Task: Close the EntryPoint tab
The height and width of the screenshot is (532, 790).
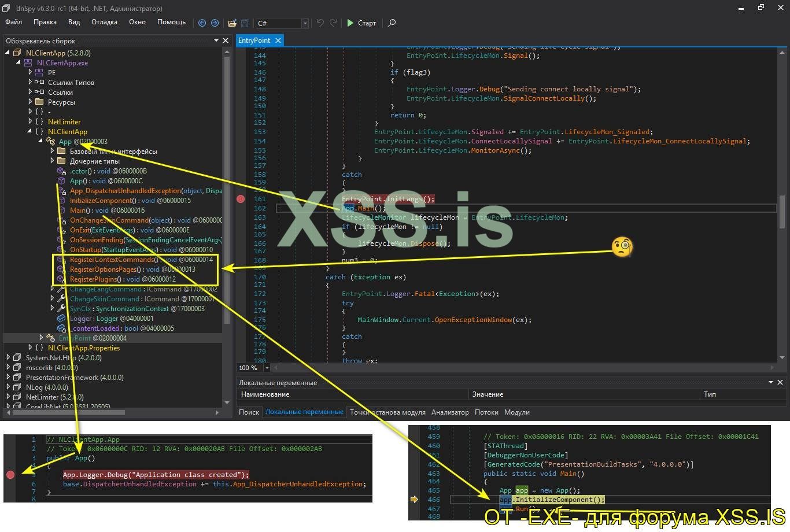Action: click(x=278, y=40)
